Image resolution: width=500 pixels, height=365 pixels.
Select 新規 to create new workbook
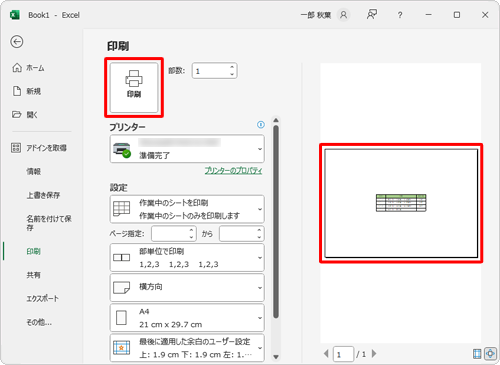[27, 91]
